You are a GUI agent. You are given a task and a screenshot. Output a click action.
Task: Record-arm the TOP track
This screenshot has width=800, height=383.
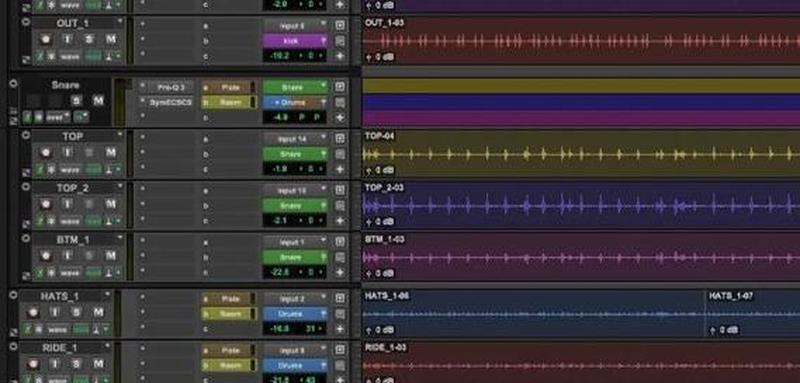[x=46, y=152]
